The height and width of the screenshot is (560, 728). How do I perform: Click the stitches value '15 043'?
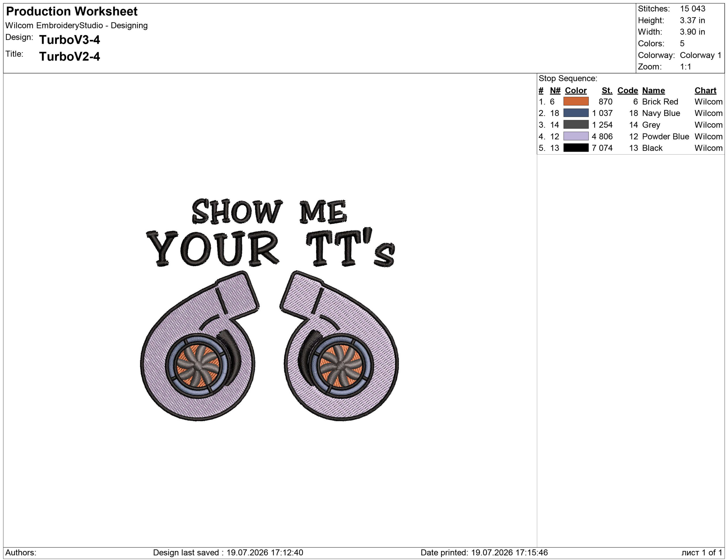[x=692, y=9]
